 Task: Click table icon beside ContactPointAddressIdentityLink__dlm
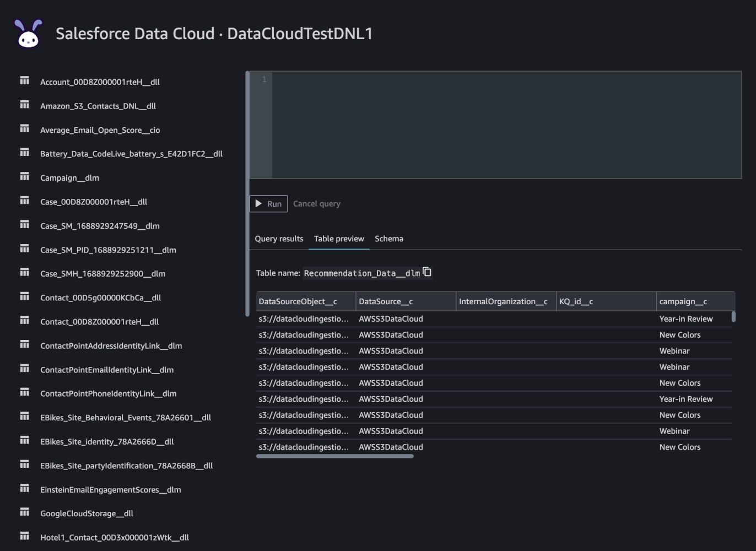point(25,344)
